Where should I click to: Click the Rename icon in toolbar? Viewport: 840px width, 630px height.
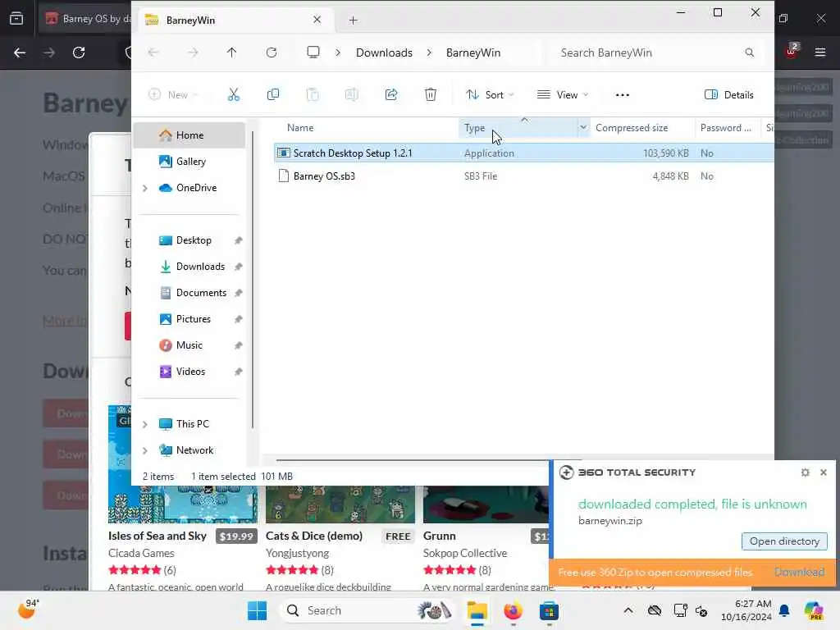click(x=351, y=95)
